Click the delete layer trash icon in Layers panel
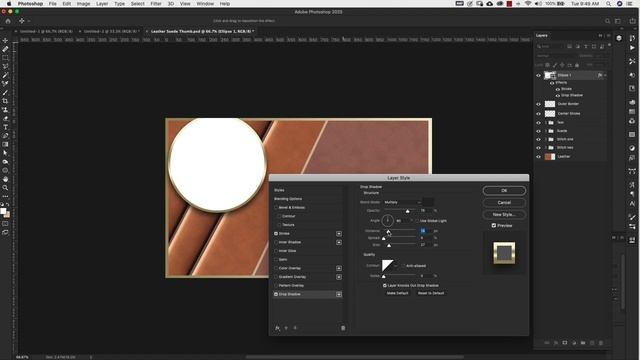Viewport: 640px width, 360px height. [601, 343]
